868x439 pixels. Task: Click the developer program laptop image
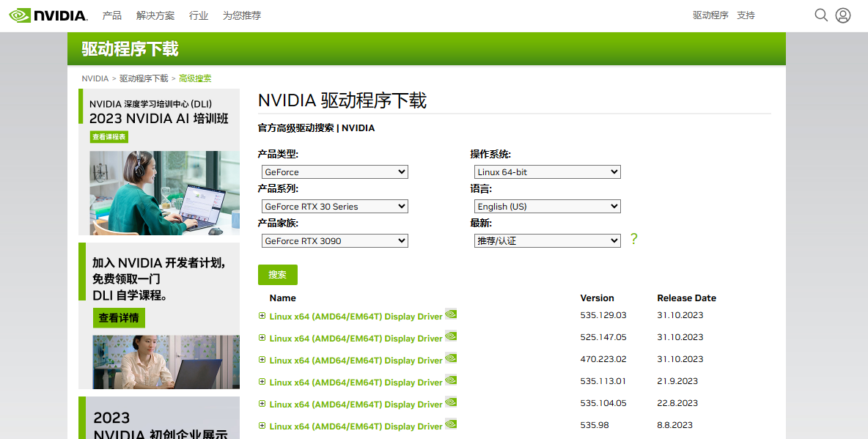pos(166,361)
